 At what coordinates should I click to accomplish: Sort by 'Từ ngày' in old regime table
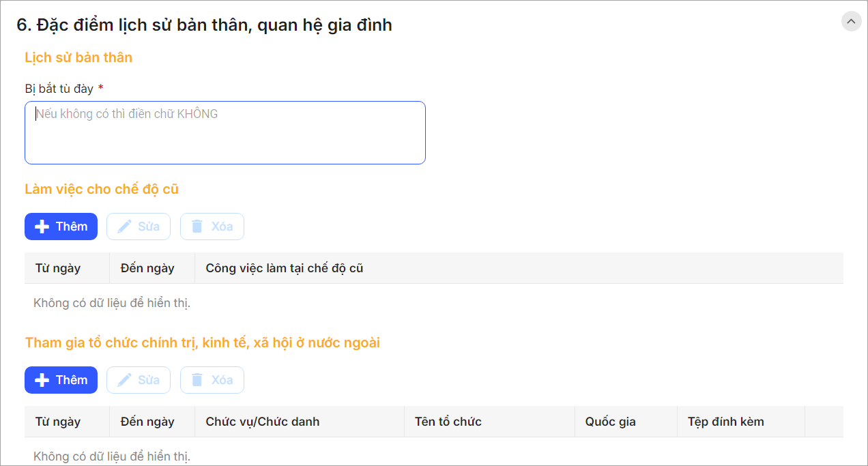tap(58, 268)
